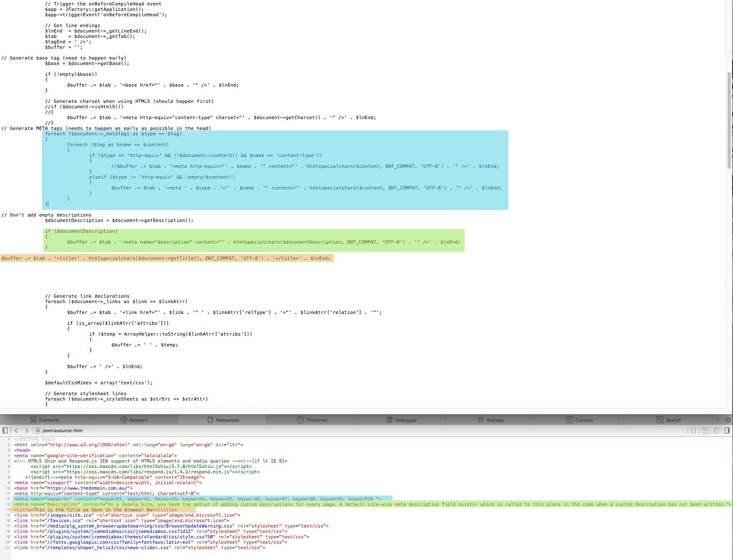Click the /favicon.ico link line
Image resolution: width=733 pixels, height=560 pixels.
(122, 520)
